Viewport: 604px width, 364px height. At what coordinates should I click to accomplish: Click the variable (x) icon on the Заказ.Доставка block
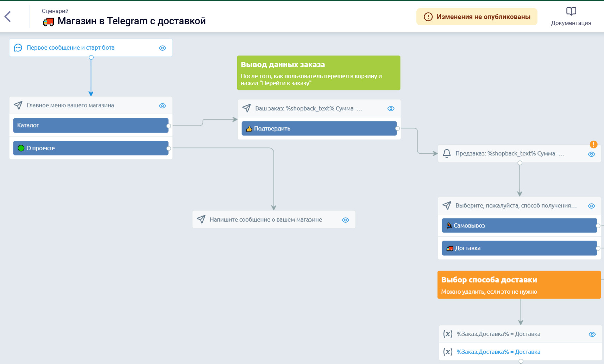[x=448, y=334]
